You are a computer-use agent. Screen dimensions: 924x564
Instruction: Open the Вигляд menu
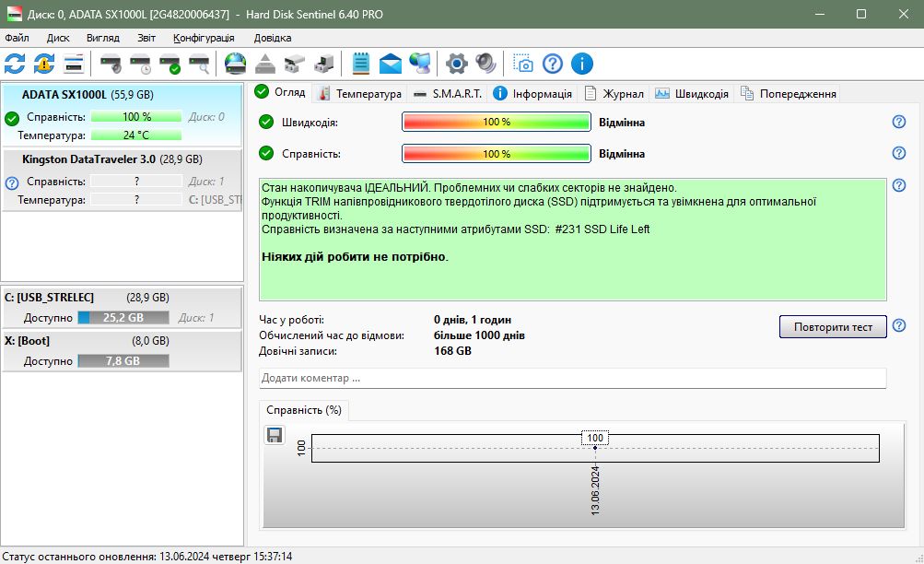pyautogui.click(x=103, y=38)
